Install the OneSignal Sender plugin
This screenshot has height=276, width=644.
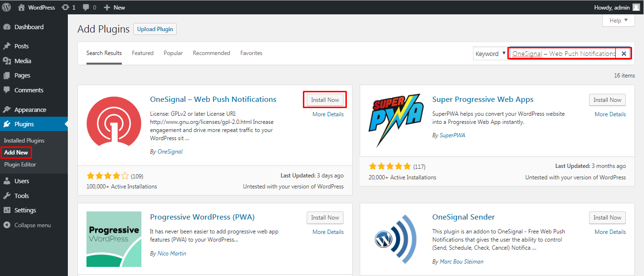[607, 217]
